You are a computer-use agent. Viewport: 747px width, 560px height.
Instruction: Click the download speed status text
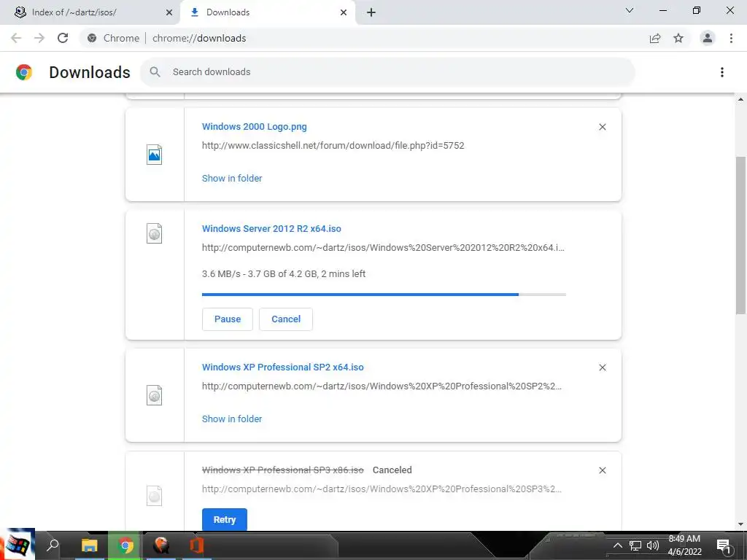284,274
